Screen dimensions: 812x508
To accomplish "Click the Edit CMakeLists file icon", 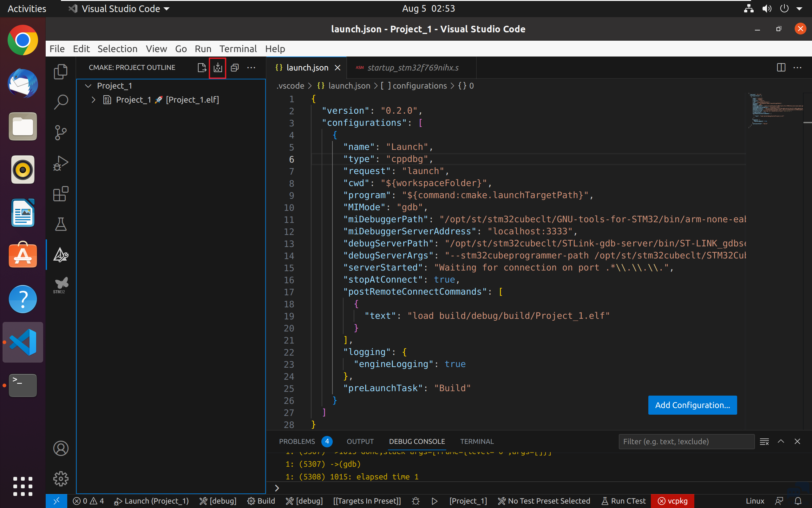I will (202, 68).
